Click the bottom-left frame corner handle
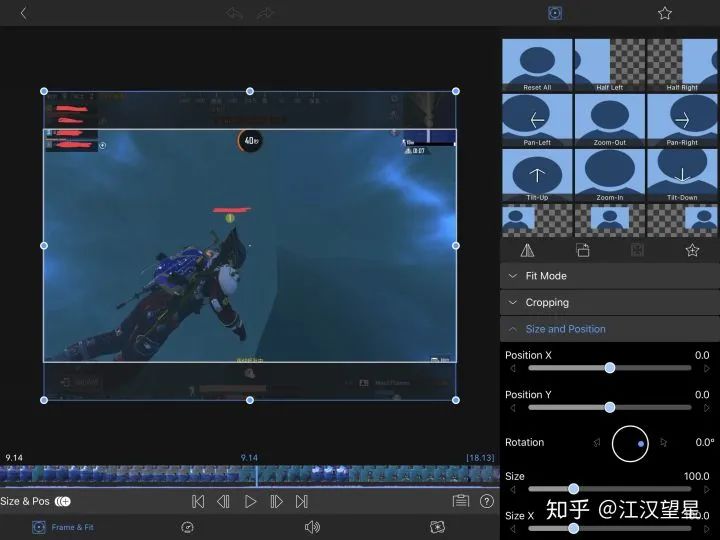The height and width of the screenshot is (540, 720). coord(44,400)
